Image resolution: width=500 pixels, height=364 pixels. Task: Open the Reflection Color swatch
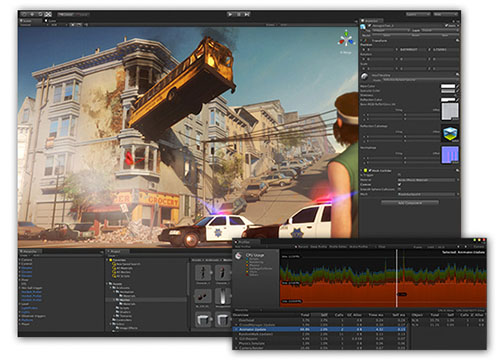tap(448, 99)
